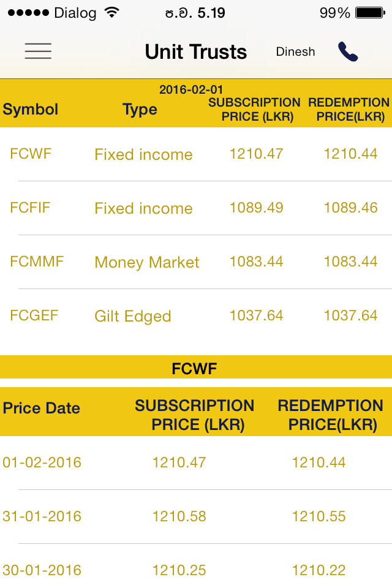Tap the Type column header
Viewport: 392px width, 588px height.
point(140,110)
